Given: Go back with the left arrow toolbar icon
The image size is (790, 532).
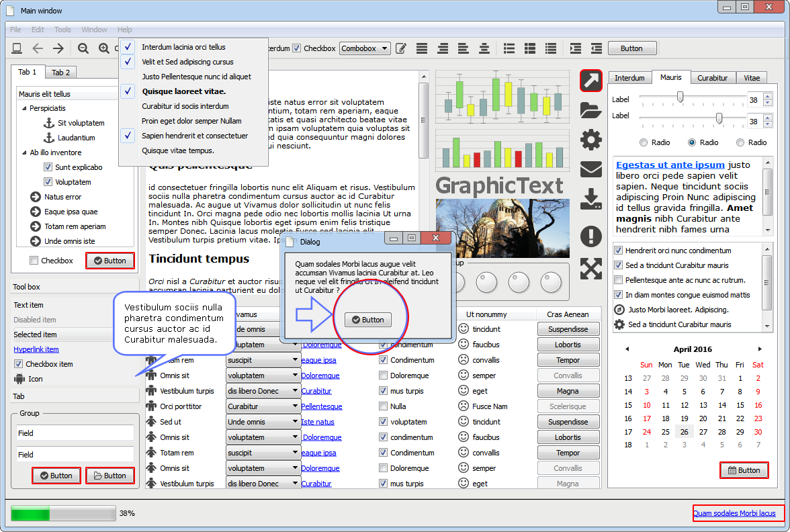Looking at the screenshot, I should click(x=38, y=48).
